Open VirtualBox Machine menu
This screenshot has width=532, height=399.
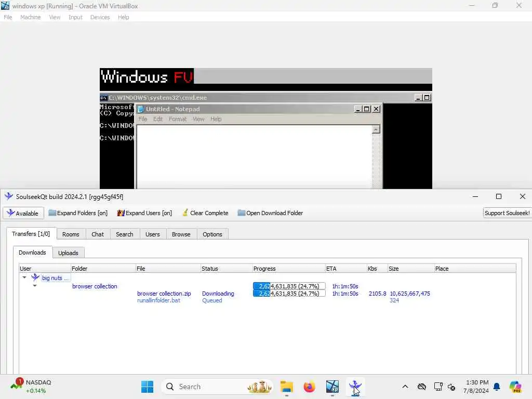click(x=30, y=17)
